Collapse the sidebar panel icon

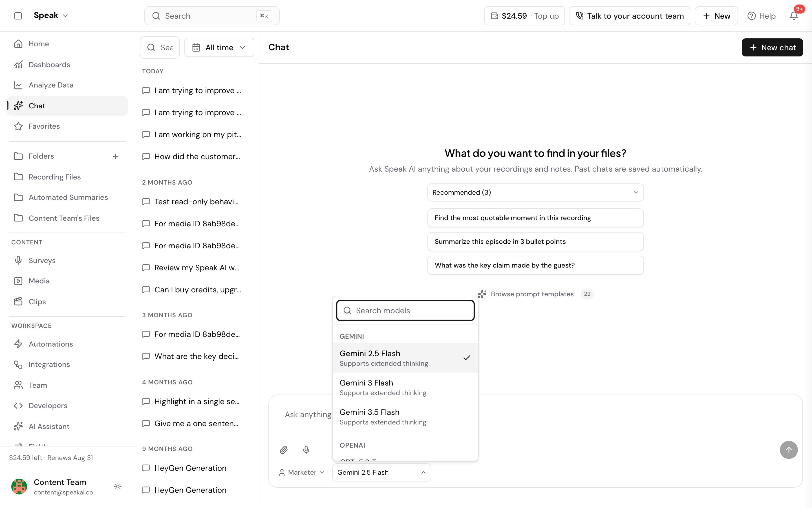[18, 16]
